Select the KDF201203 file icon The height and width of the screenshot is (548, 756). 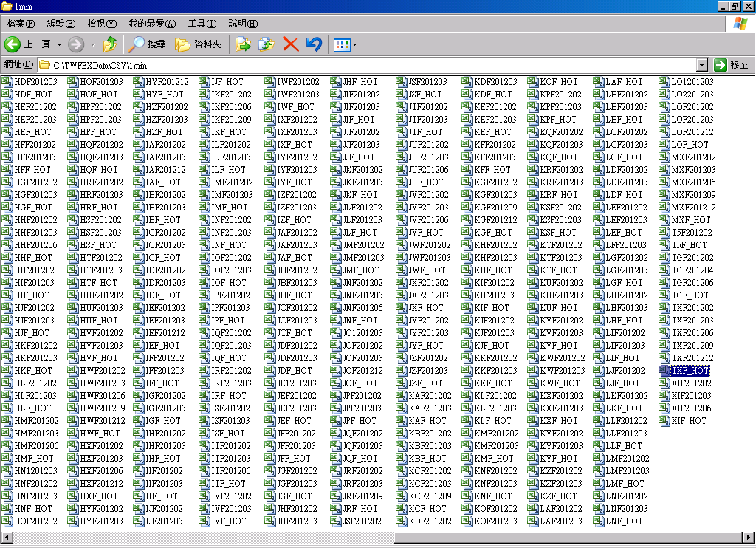(x=467, y=81)
